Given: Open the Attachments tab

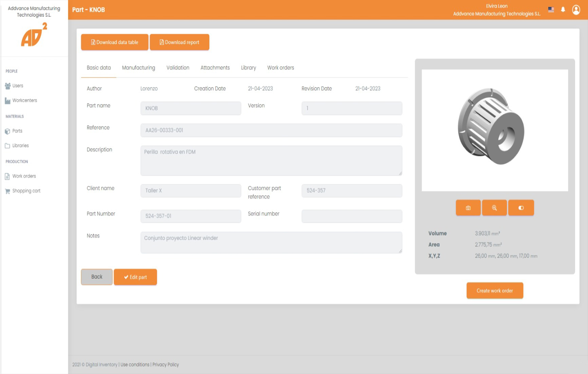Looking at the screenshot, I should [x=215, y=68].
